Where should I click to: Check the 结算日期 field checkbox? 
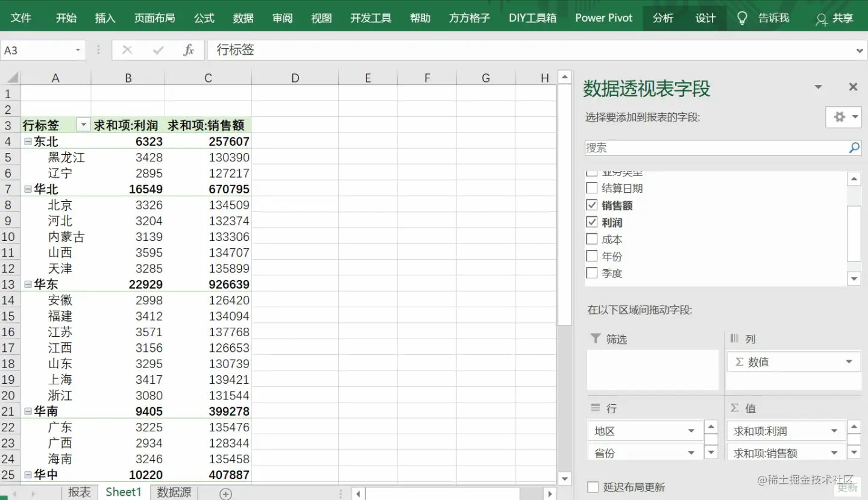(592, 188)
